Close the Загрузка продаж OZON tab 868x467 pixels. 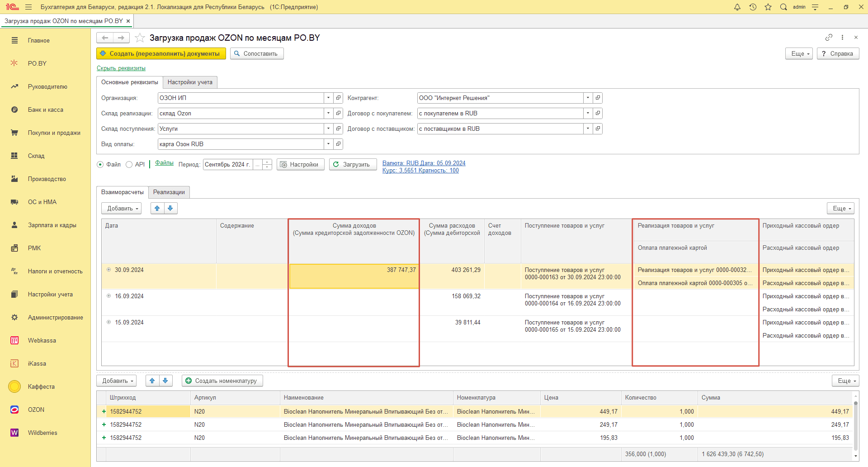pos(128,21)
